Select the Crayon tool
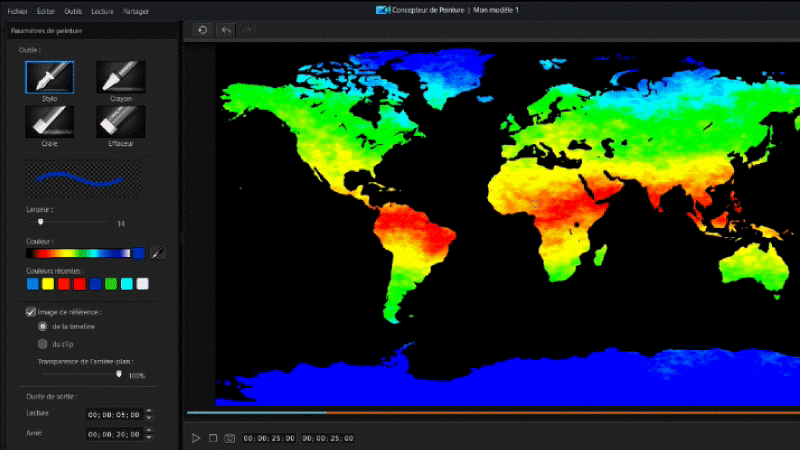 point(121,77)
